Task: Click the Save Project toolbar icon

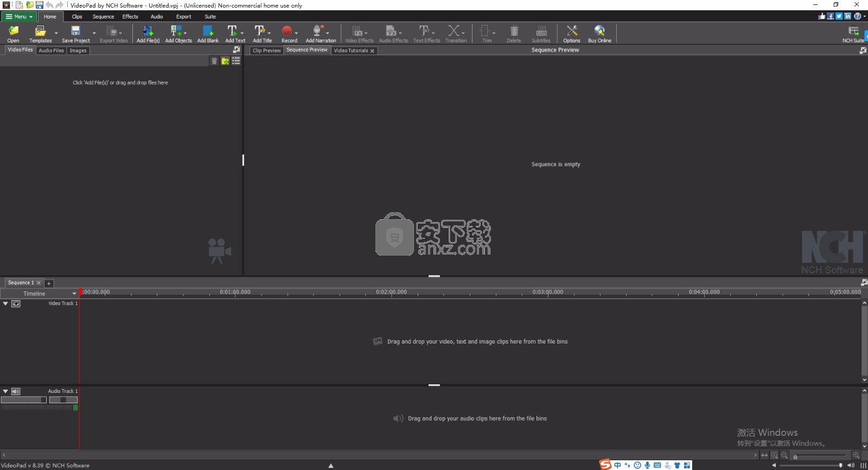Action: tap(76, 34)
